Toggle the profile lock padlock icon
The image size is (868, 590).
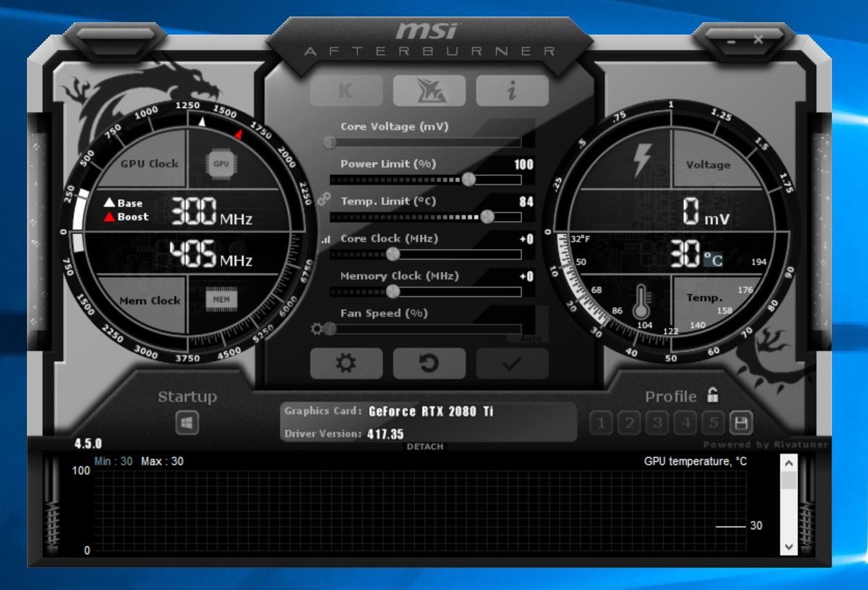click(712, 395)
